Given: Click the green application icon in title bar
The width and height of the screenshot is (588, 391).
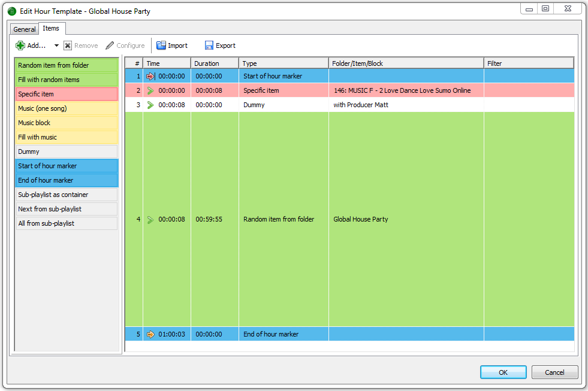Looking at the screenshot, I should click(x=12, y=11).
